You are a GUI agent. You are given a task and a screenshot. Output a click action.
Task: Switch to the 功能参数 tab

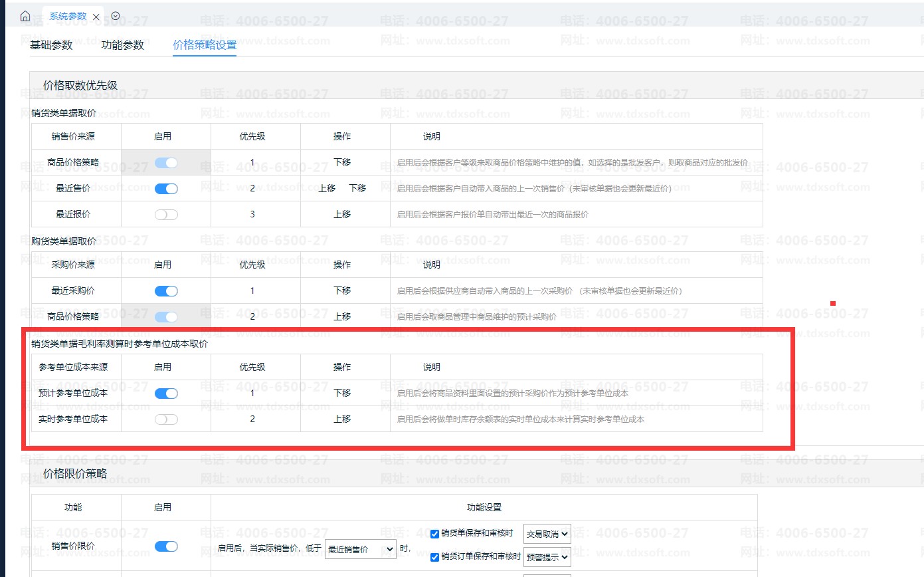[x=122, y=45]
